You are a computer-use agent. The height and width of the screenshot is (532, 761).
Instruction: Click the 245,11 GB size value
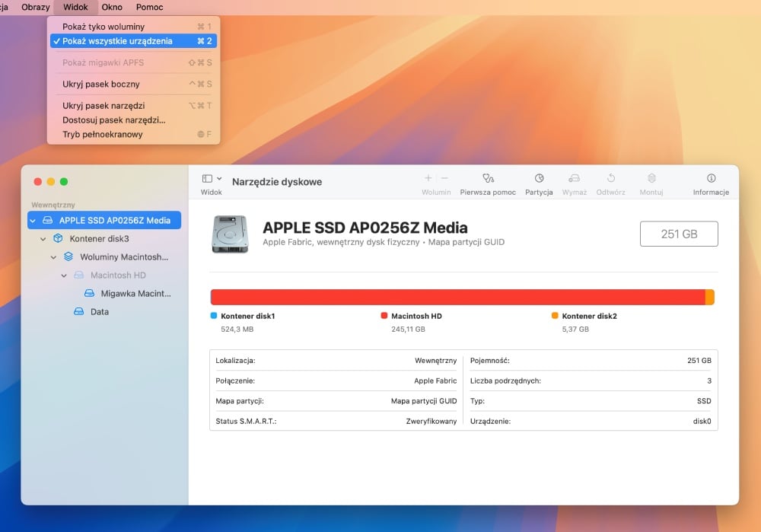pyautogui.click(x=408, y=329)
